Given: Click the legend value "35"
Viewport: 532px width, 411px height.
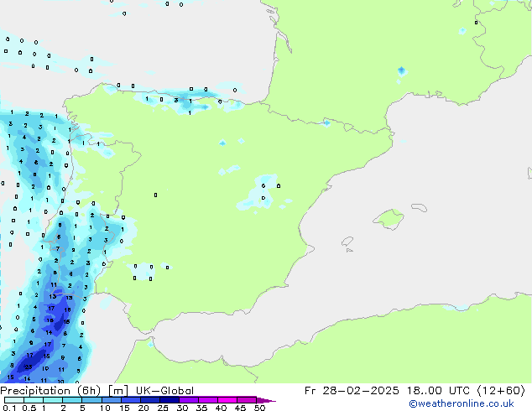Looking at the screenshot, I should pyautogui.click(x=201, y=408).
